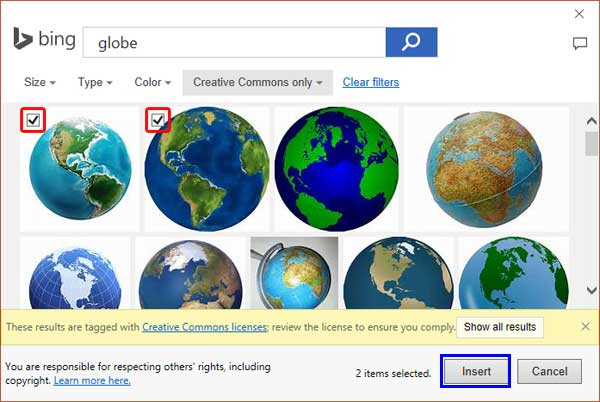The height and width of the screenshot is (402, 600).
Task: Click the Show all results button
Action: point(500,327)
